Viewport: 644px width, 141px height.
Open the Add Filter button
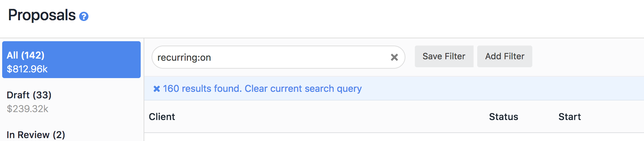click(505, 56)
